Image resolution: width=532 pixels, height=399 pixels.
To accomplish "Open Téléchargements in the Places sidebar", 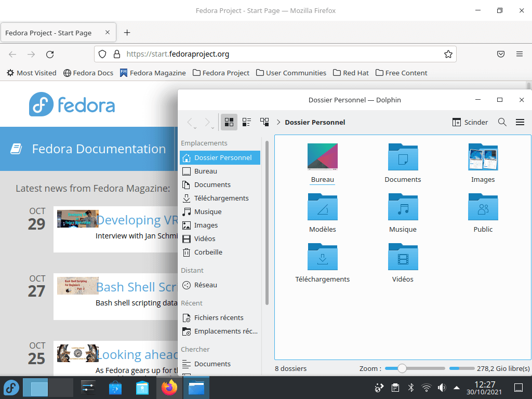I will [x=220, y=198].
